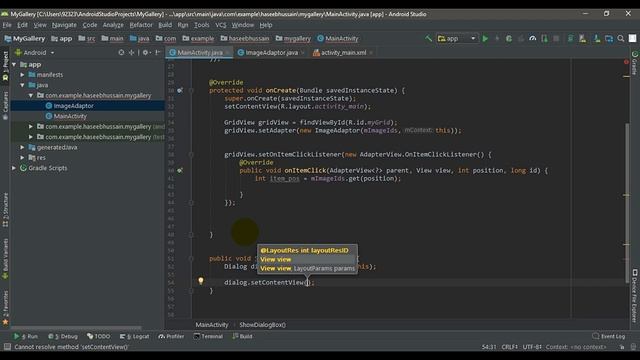Open the Profiler tool window button
The image size is (640, 360).
[171, 336]
